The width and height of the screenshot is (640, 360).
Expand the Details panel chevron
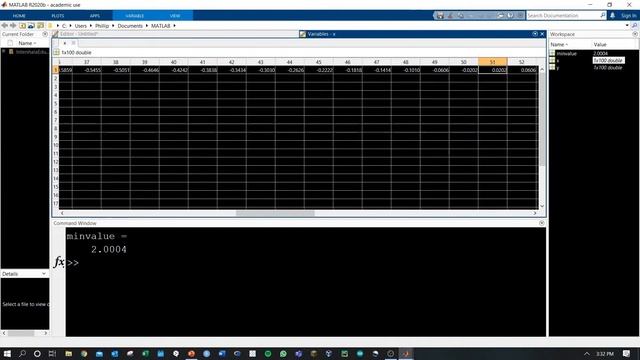[x=44, y=273]
